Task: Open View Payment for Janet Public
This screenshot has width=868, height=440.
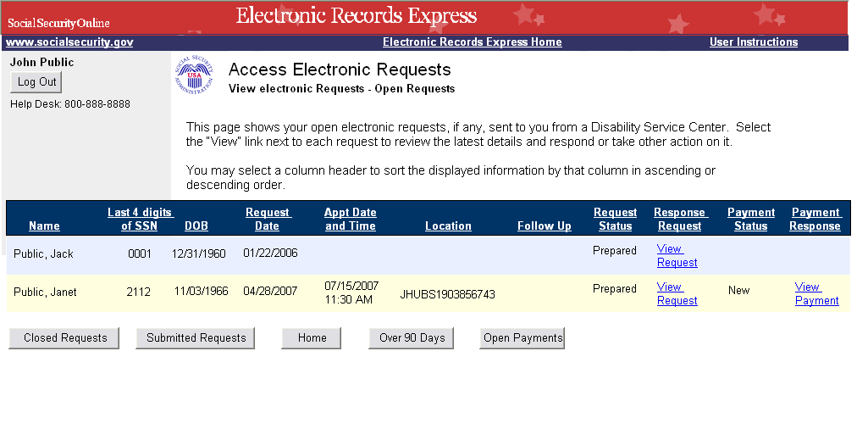Action: point(816,294)
